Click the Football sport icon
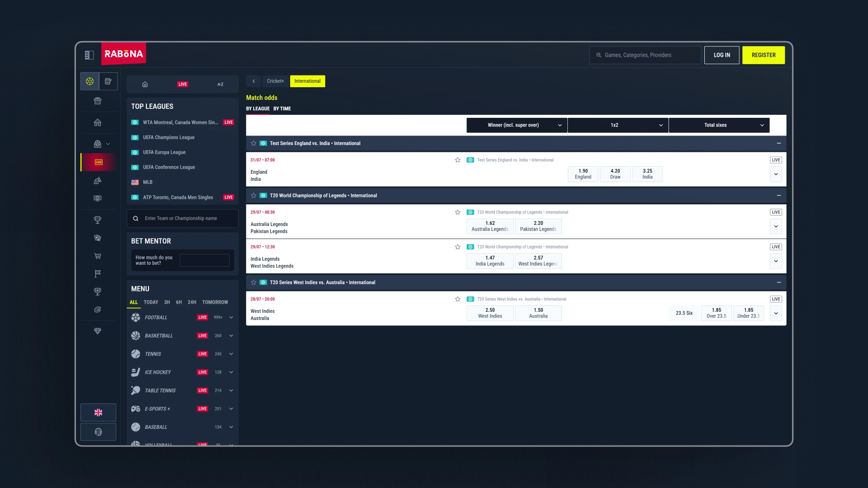Viewport: 868px width, 488px height. click(136, 318)
